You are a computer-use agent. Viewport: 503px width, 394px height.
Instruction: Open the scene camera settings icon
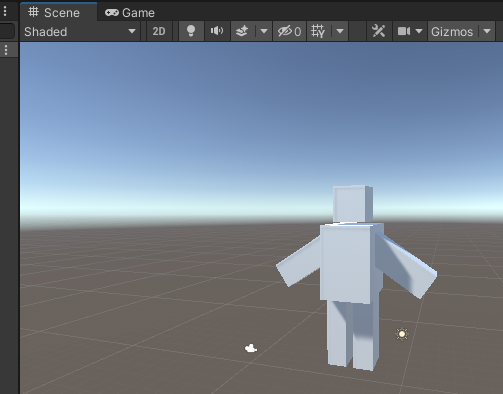coord(404,31)
